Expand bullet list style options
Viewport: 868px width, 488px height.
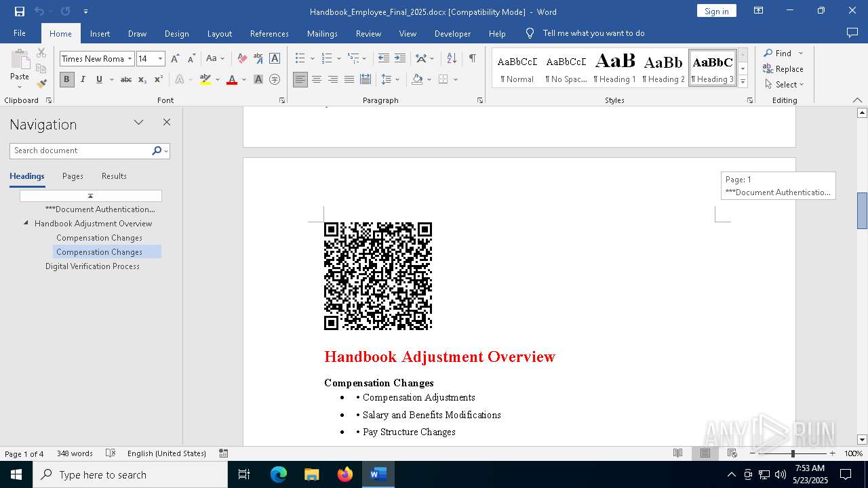(x=312, y=59)
